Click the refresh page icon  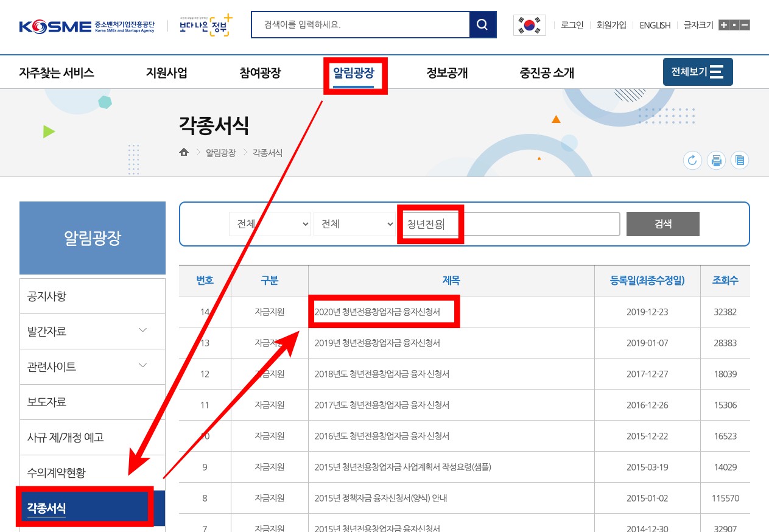[692, 161]
